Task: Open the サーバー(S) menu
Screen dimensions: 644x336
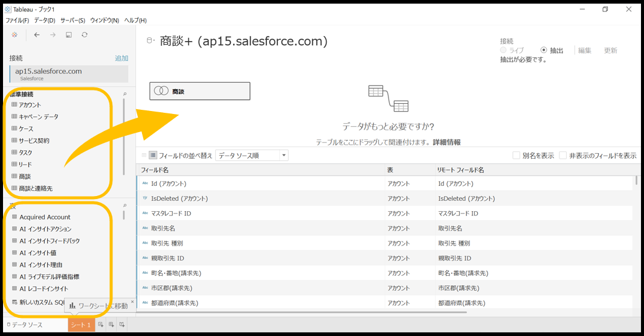Action: click(x=72, y=20)
